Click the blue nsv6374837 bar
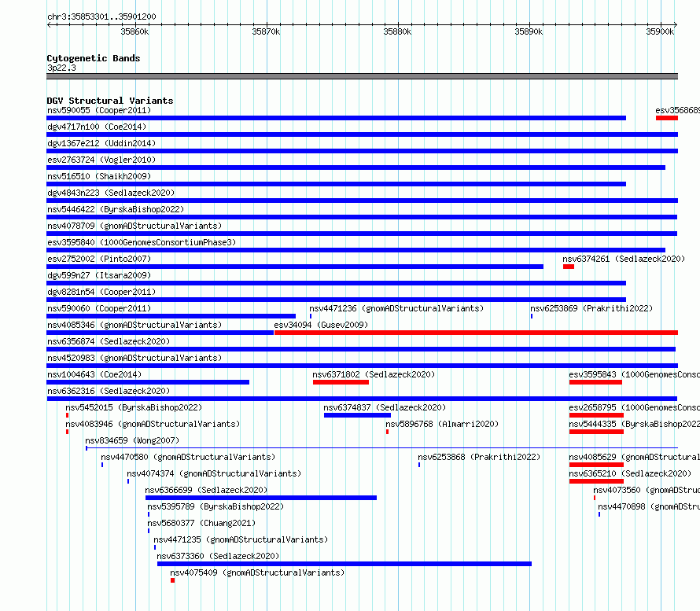The height and width of the screenshot is (611, 700). pyautogui.click(x=357, y=415)
